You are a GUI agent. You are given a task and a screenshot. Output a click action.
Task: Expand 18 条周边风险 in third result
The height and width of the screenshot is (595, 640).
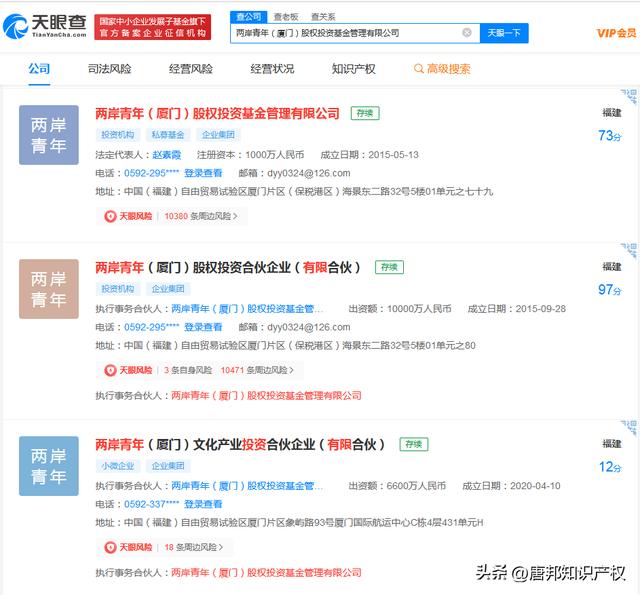tap(194, 547)
